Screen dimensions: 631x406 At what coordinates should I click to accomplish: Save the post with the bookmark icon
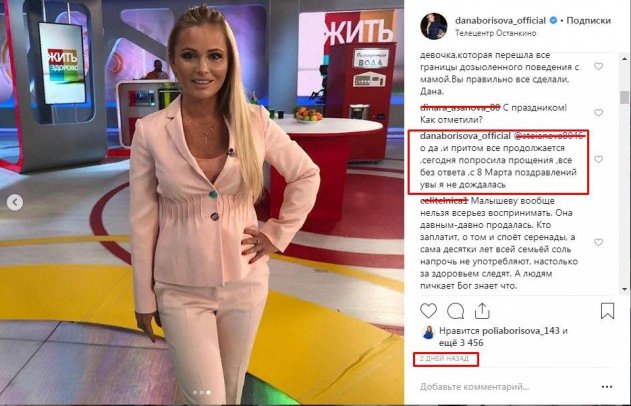(607, 311)
